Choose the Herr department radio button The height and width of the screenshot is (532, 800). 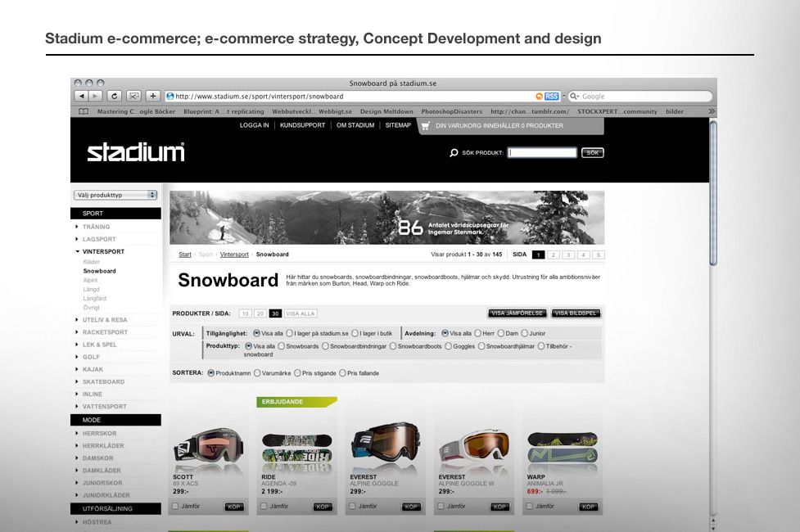478,333
